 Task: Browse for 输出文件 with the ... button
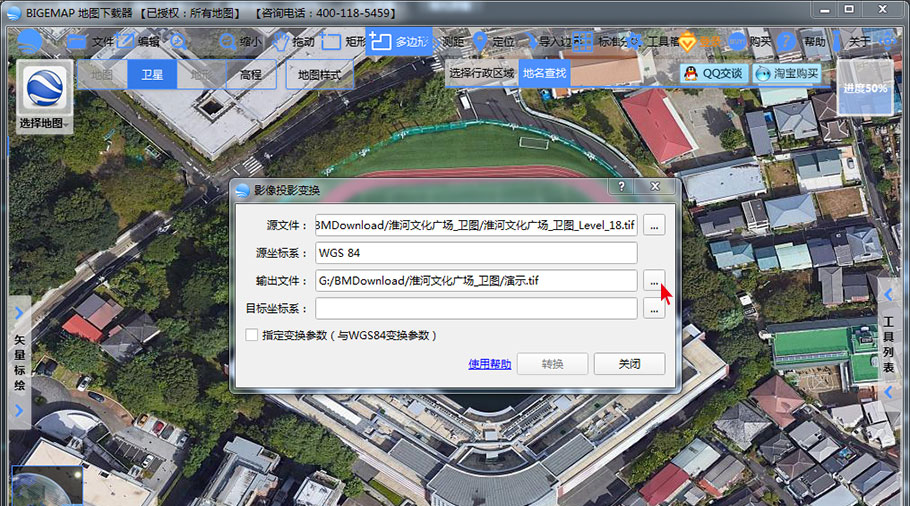(654, 281)
